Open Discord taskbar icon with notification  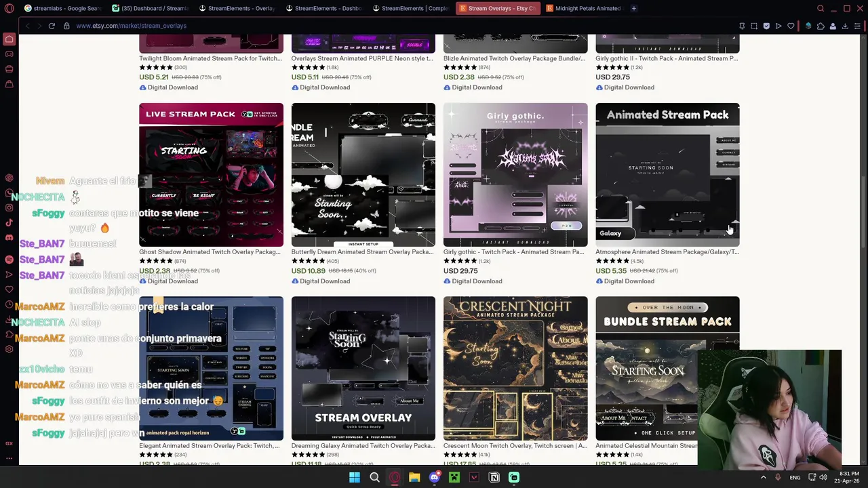click(x=435, y=477)
